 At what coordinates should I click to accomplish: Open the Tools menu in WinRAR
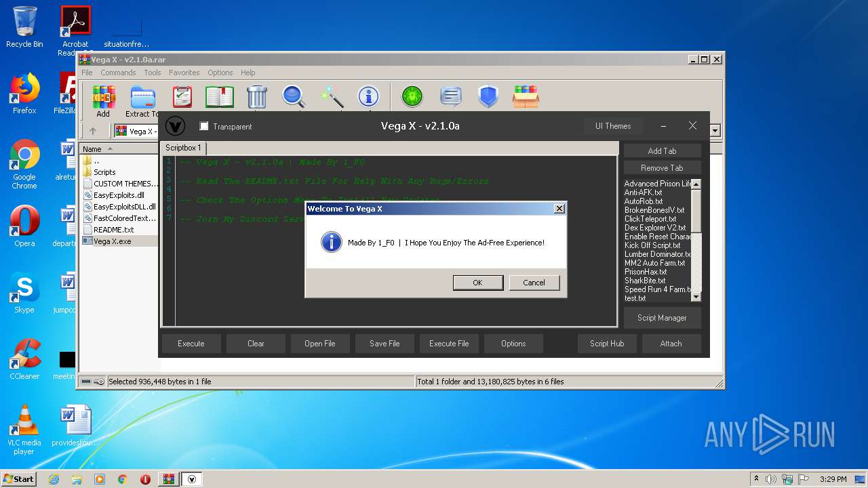click(x=153, y=73)
